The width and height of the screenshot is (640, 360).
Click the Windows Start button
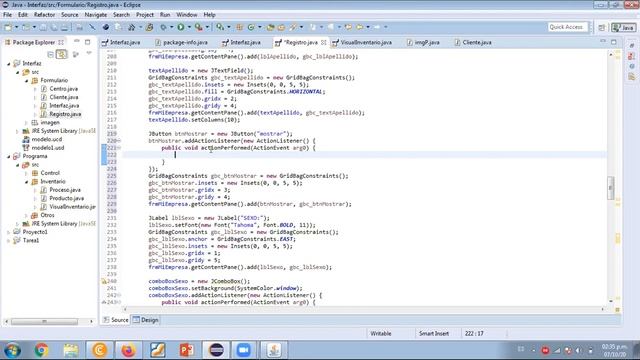click(x=13, y=350)
